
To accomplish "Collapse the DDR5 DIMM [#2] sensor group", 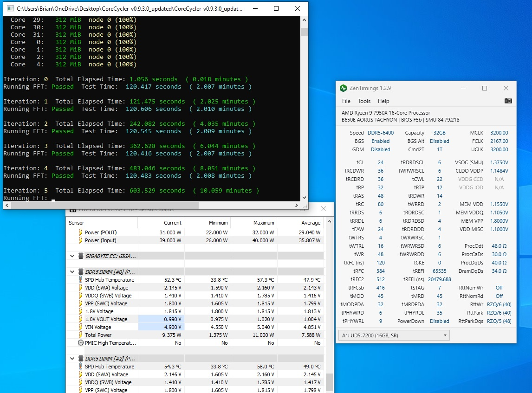I will pyautogui.click(x=72, y=358).
